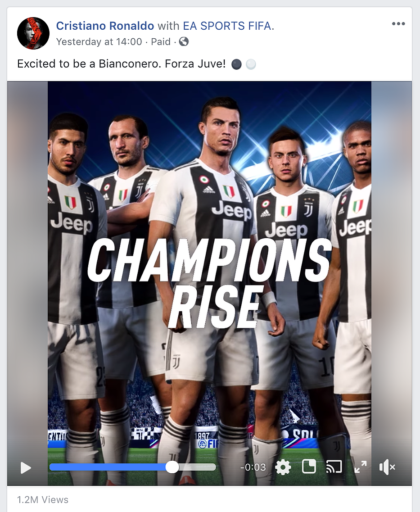Open video settings gear
Screen dimensions: 420x512
(283, 467)
